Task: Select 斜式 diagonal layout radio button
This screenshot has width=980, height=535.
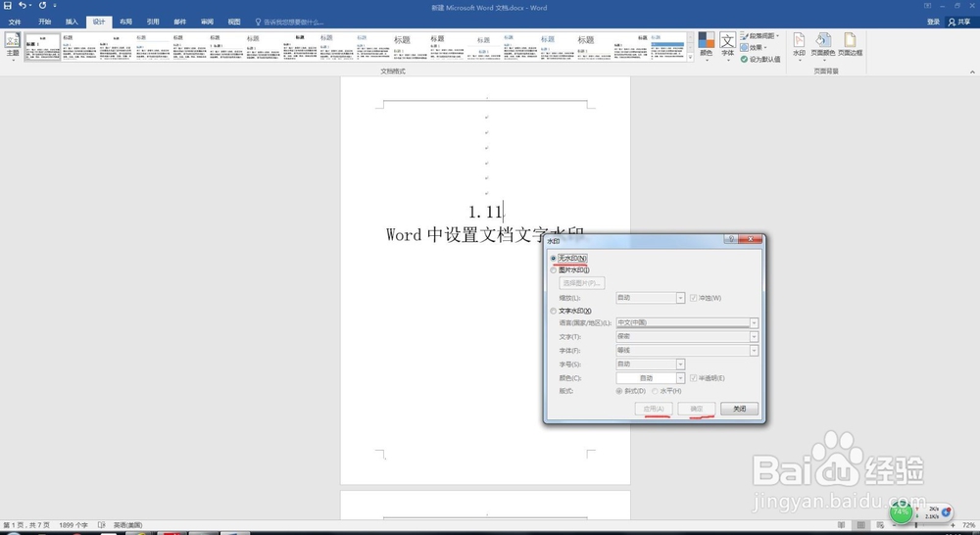Action: (618, 391)
